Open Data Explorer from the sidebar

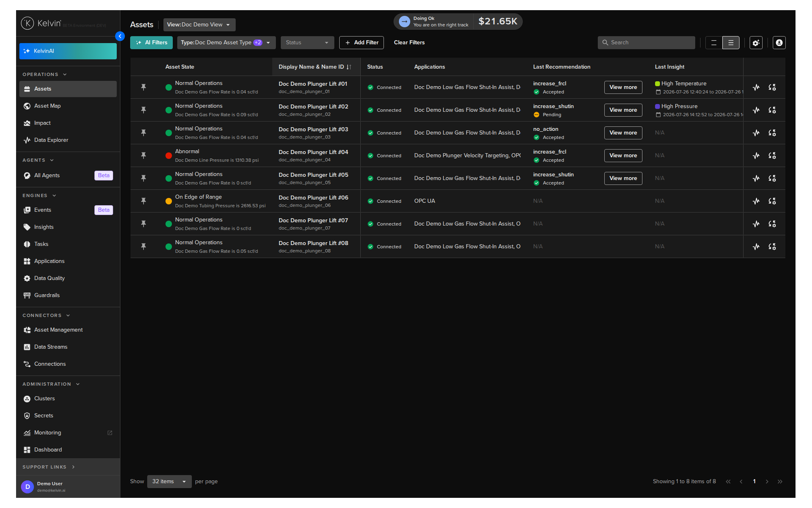pos(68,140)
